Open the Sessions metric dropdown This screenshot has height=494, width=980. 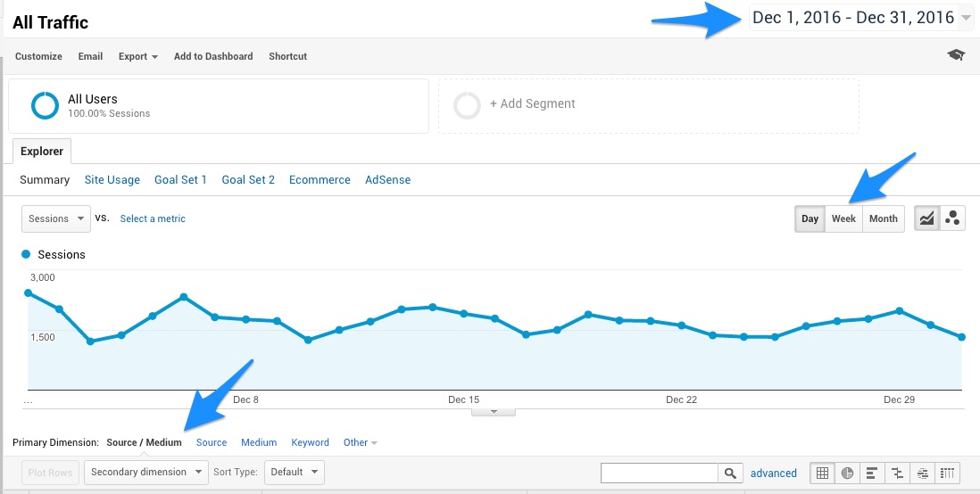click(55, 218)
